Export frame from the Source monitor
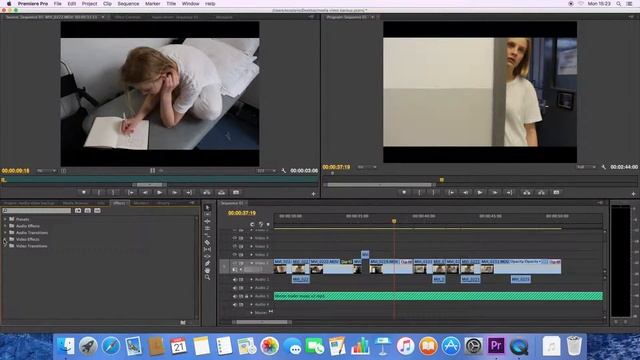Viewport: 640px width, 360px height. coord(236,193)
